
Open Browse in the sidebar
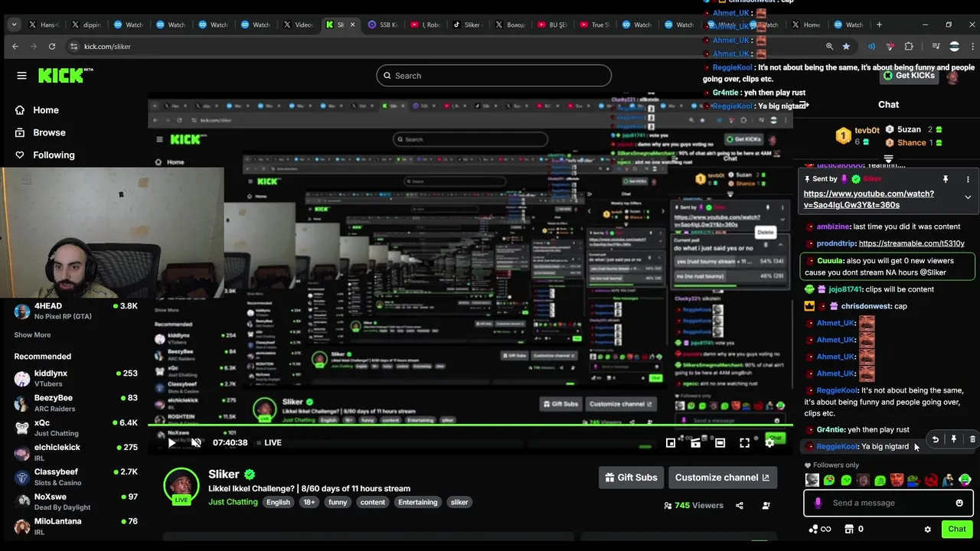pyautogui.click(x=41, y=132)
